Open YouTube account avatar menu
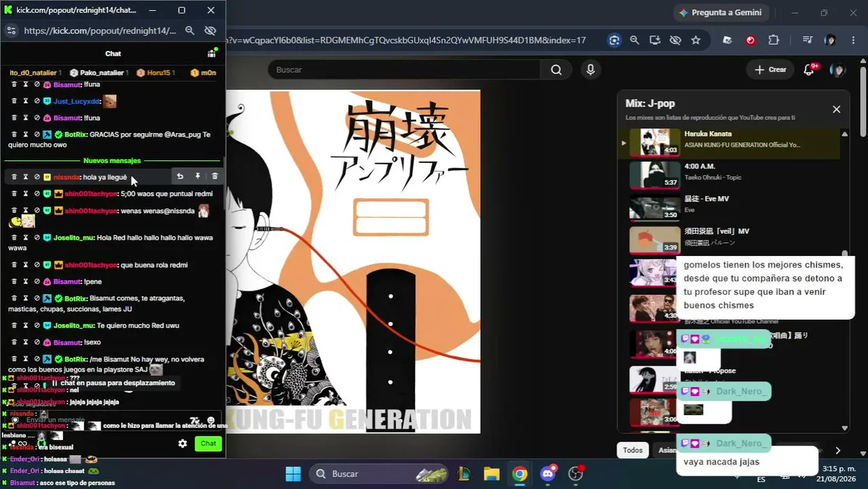Screen dimensions: 868x489 point(838,69)
